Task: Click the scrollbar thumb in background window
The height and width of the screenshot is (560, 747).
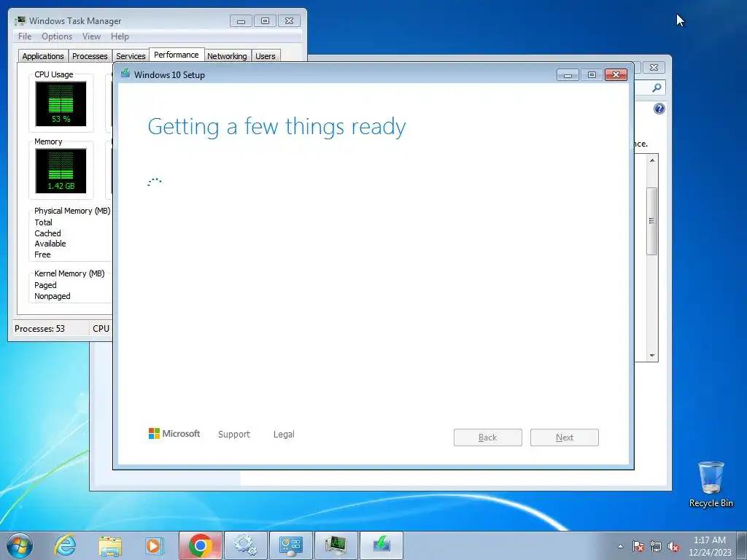Action: pyautogui.click(x=652, y=221)
